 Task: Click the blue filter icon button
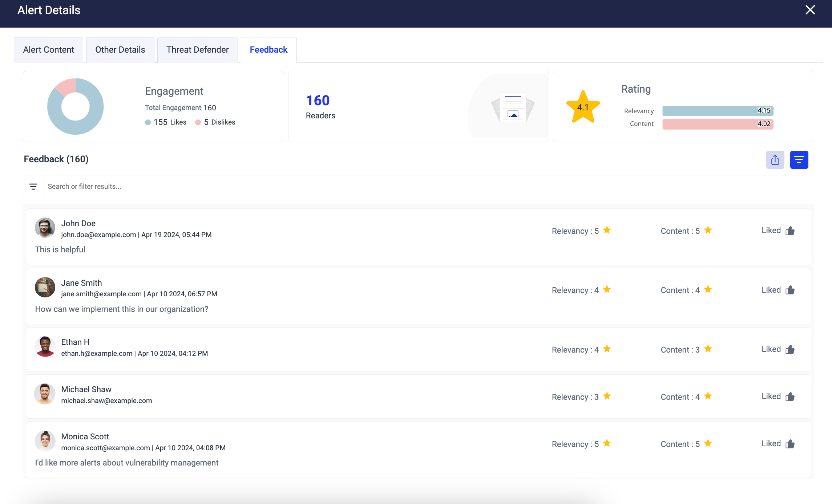(x=799, y=160)
